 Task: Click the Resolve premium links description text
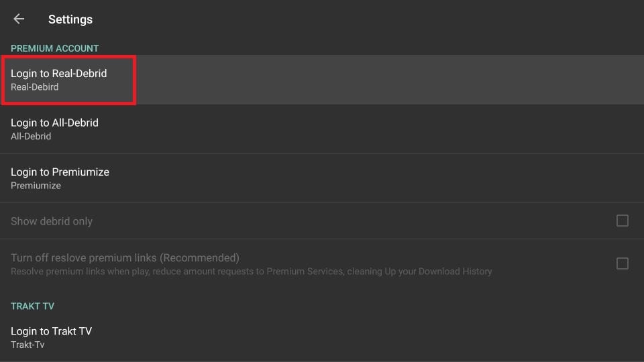252,271
